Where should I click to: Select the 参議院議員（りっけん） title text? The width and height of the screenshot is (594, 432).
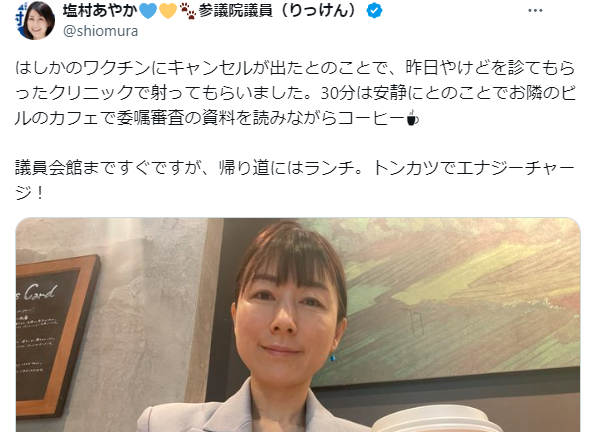(x=278, y=11)
